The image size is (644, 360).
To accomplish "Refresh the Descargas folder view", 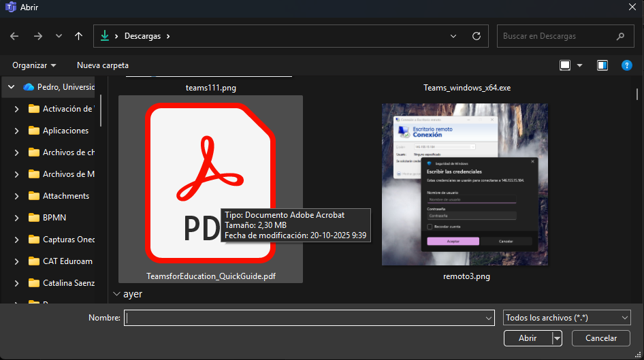I will 477,36.
